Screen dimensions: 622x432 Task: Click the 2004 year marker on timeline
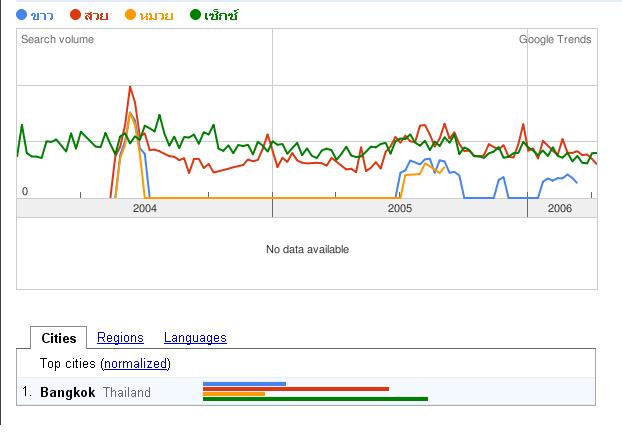[x=144, y=208]
